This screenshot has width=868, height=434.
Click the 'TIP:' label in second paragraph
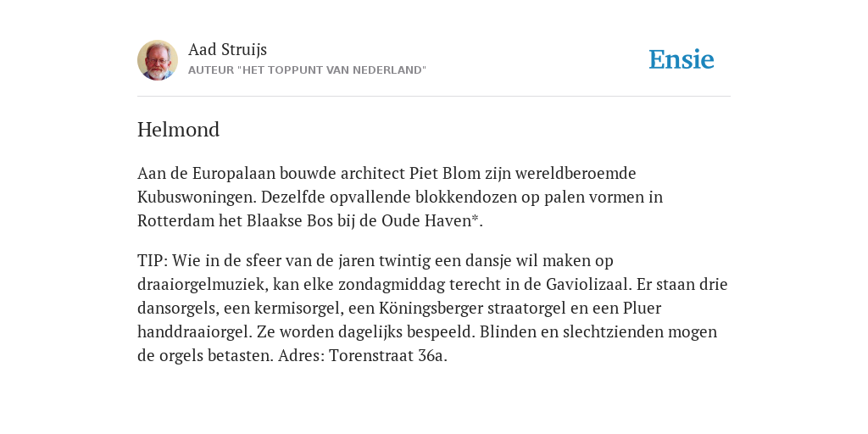coord(153,261)
